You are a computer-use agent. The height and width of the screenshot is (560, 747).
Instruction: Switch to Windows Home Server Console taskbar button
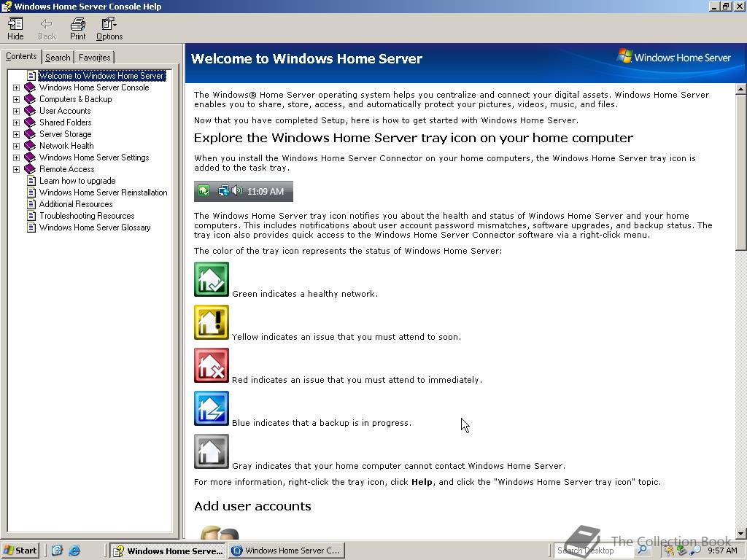point(286,551)
